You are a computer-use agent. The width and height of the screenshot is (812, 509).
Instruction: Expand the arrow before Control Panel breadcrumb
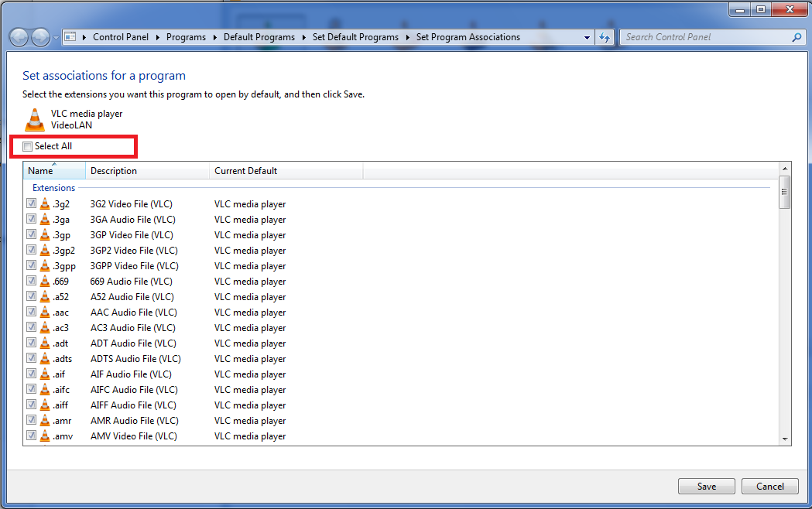84,37
